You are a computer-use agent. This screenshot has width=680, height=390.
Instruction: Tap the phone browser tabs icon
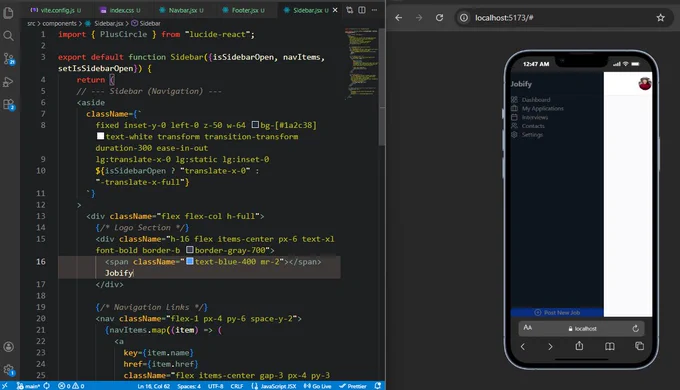(x=639, y=346)
